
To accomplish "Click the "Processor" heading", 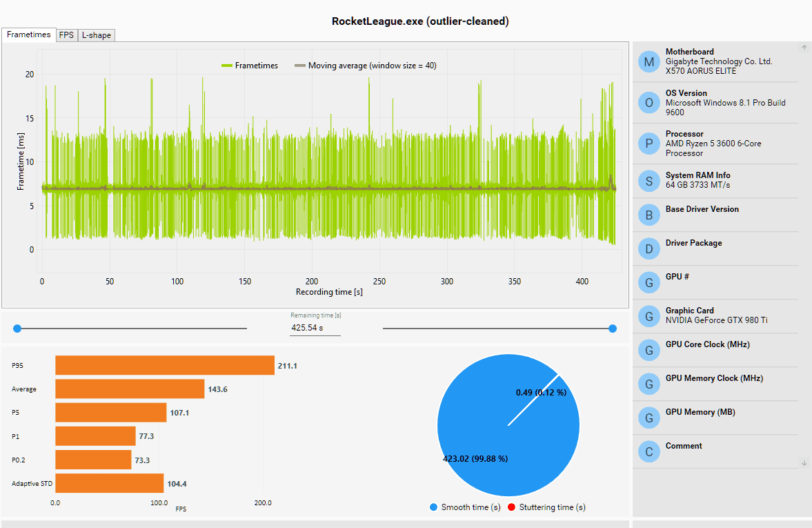I will point(684,134).
